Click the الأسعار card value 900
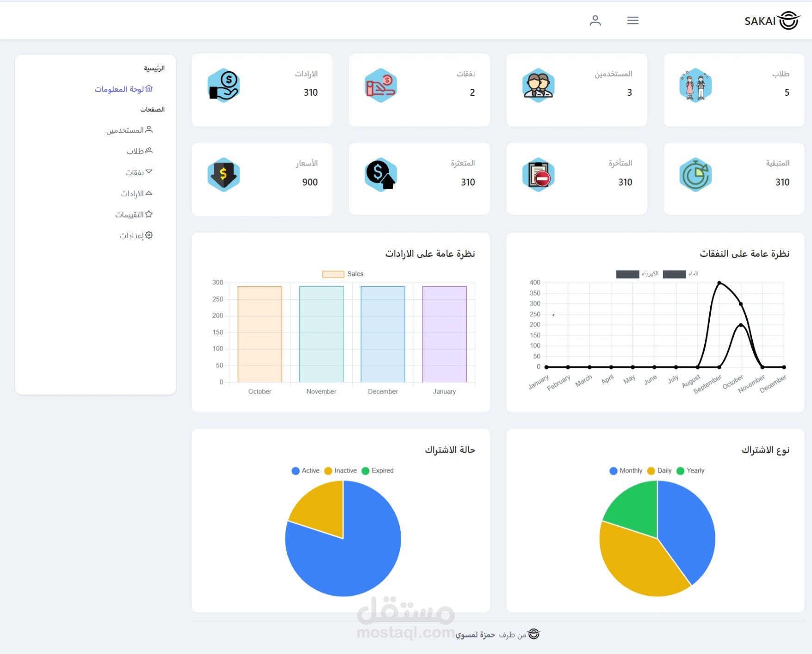Image resolution: width=812 pixels, height=654 pixels. click(310, 182)
